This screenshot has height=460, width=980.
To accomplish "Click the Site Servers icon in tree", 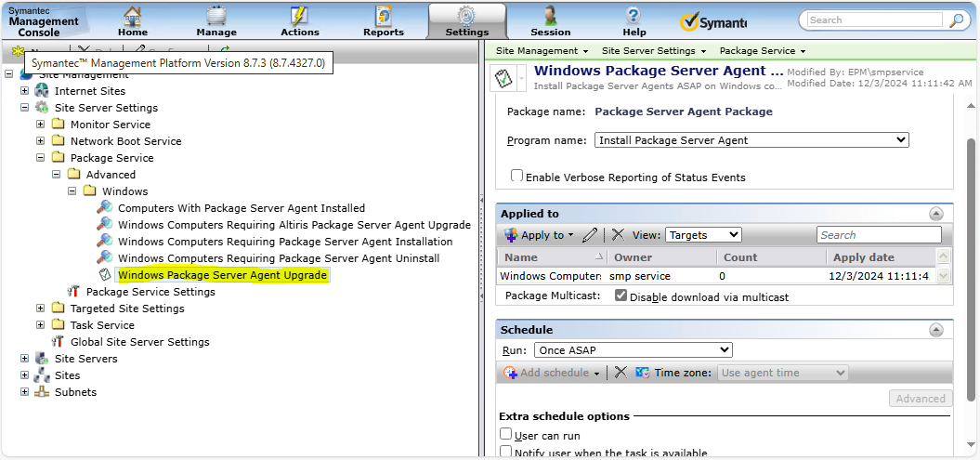I will 42,359.
